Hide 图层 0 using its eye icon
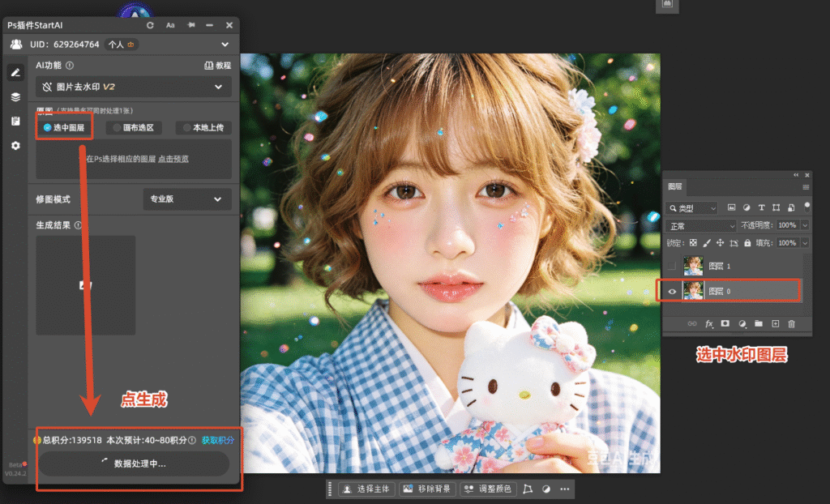This screenshot has width=830, height=504. (672, 291)
